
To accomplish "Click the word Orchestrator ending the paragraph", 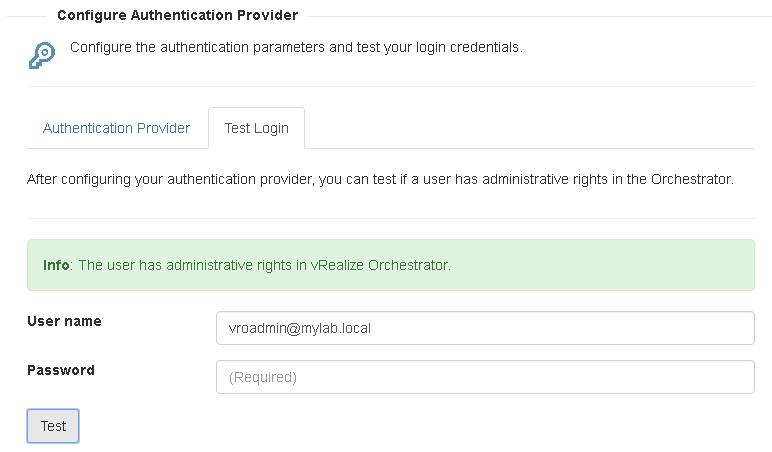I will (692, 179).
